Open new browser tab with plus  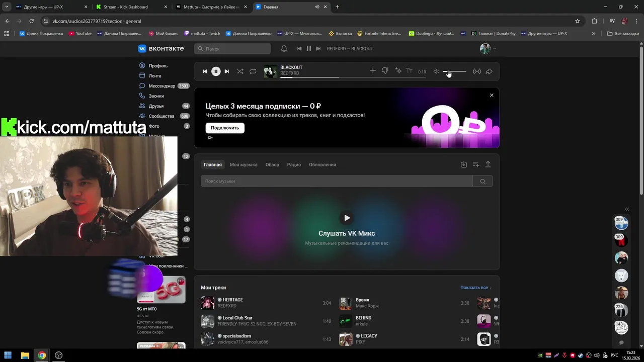pyautogui.click(x=337, y=7)
